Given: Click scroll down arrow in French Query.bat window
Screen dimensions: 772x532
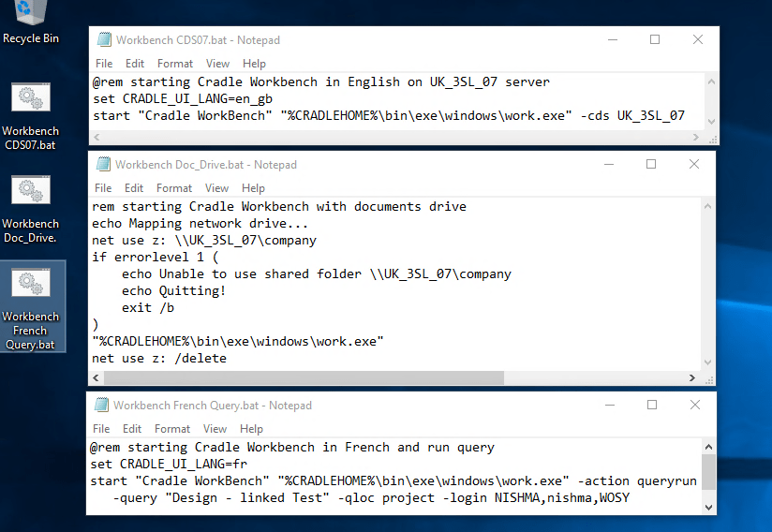Looking at the screenshot, I should [708, 508].
